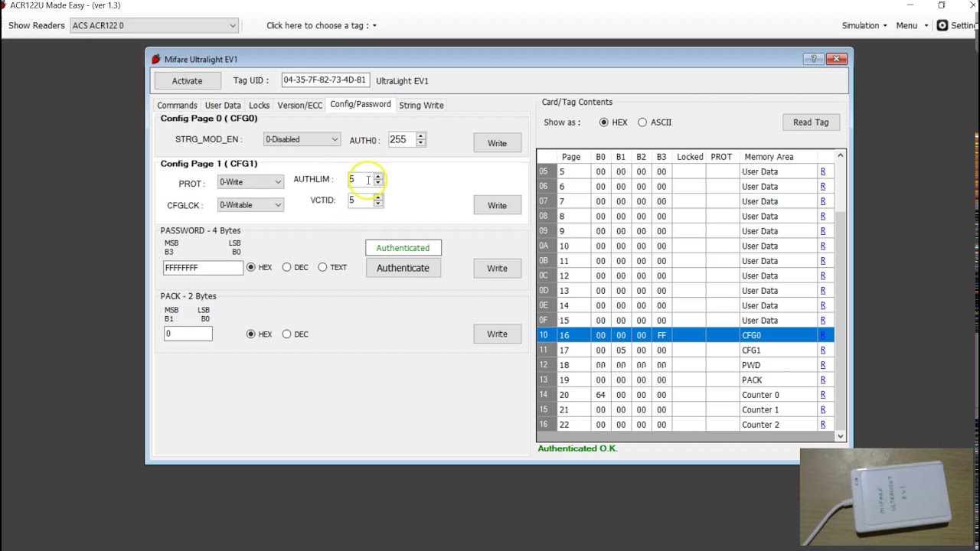
Task: Click the Show Readers label
Action: [x=36, y=25]
